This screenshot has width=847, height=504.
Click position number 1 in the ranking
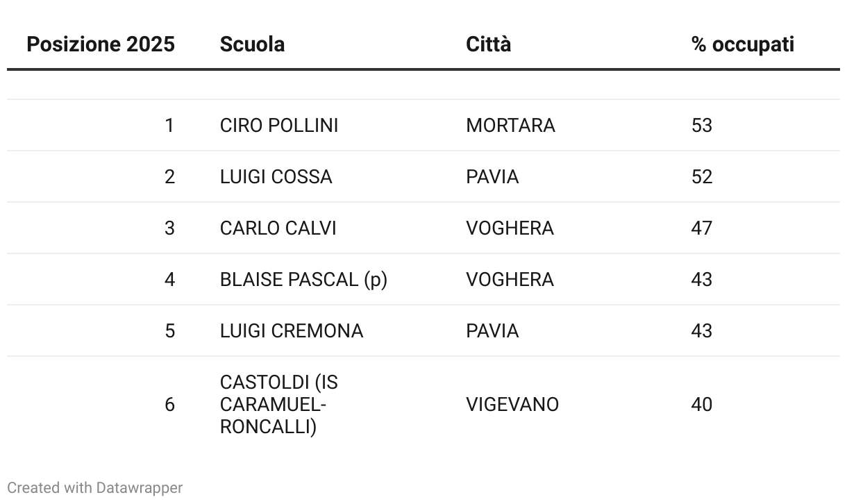[x=169, y=126]
